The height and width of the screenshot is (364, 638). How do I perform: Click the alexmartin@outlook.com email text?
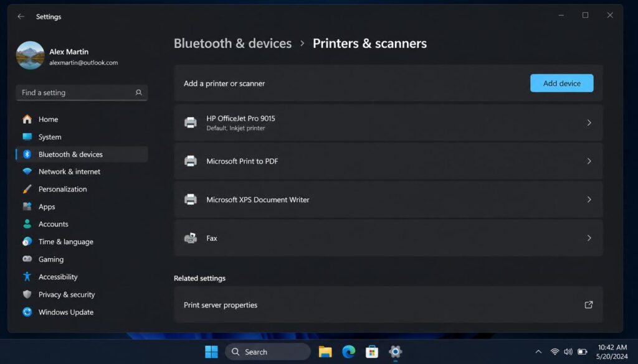(x=83, y=63)
